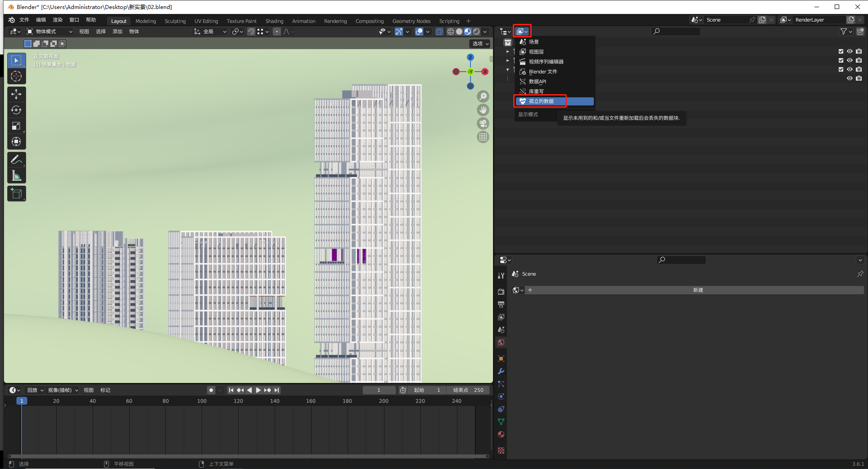The width and height of the screenshot is (868, 469).
Task: Open the outliner display mode dropdown
Action: (x=522, y=32)
